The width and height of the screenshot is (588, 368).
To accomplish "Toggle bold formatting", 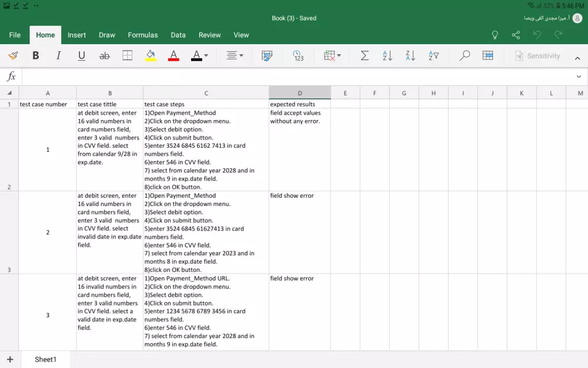I will pos(36,56).
